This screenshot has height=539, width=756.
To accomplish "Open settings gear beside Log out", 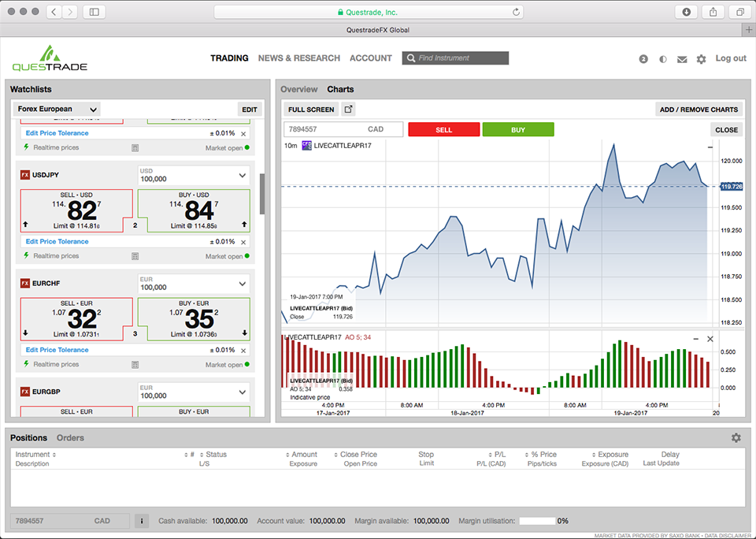I will 701,59.
